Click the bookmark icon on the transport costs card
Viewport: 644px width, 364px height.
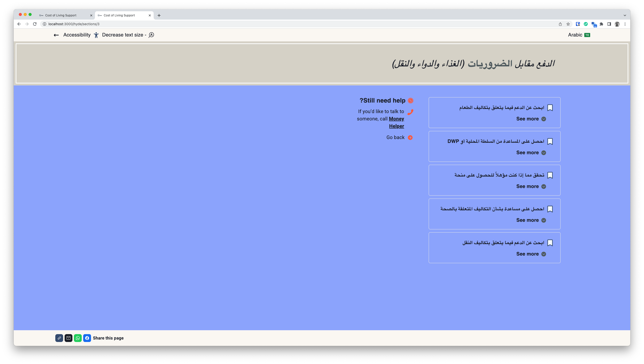click(x=550, y=242)
